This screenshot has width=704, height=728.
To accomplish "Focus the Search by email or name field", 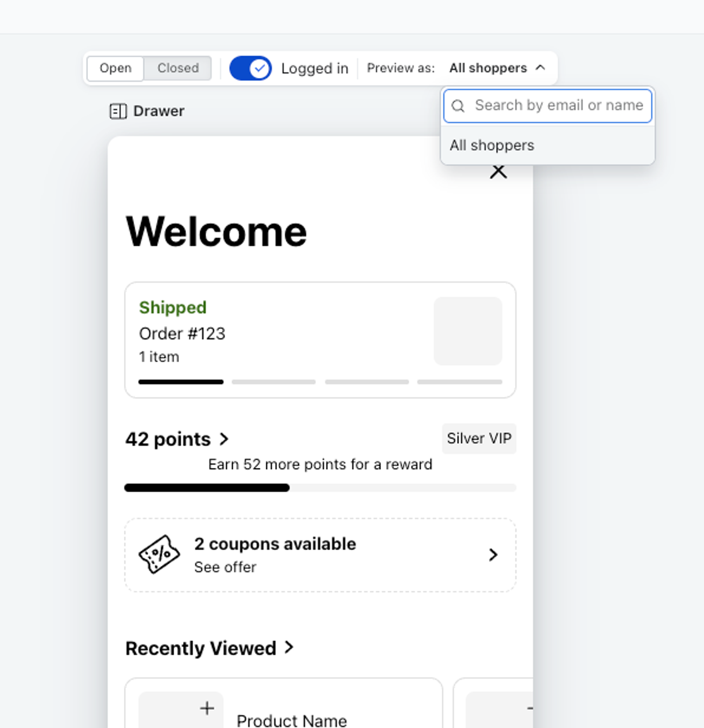I will click(x=548, y=106).
